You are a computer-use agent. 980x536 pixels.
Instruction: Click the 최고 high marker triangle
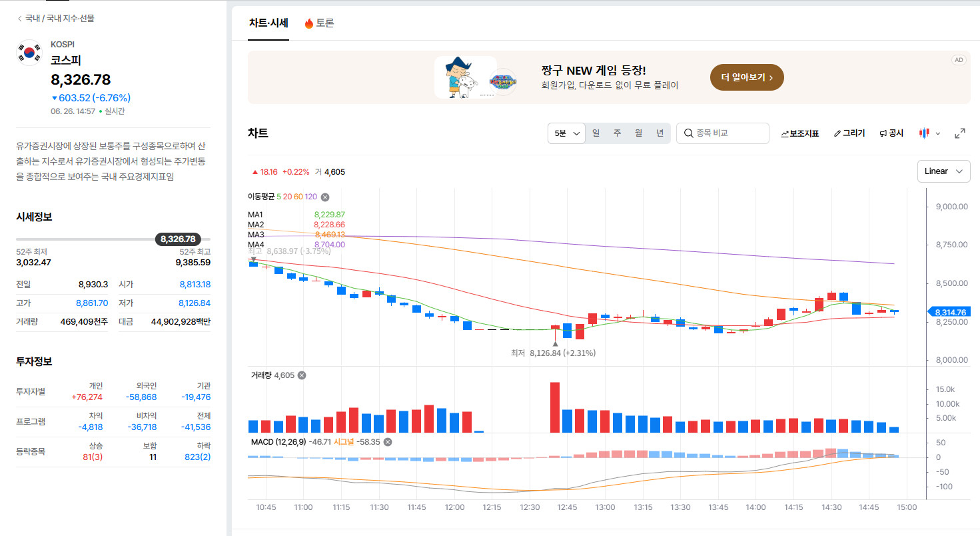[x=253, y=259]
